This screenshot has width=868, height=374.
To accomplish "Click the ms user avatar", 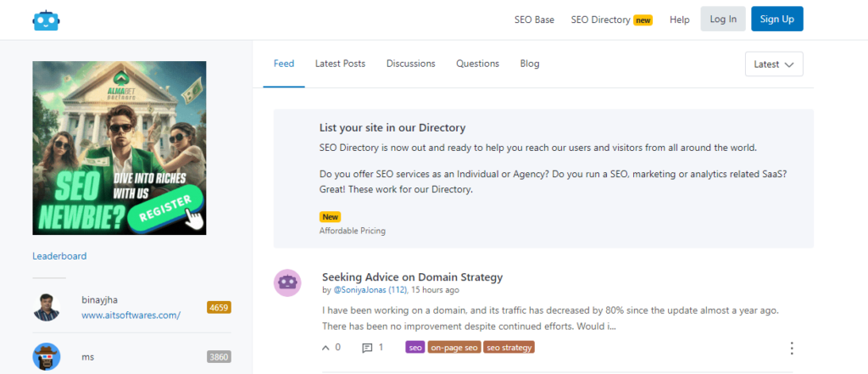I will [x=47, y=356].
